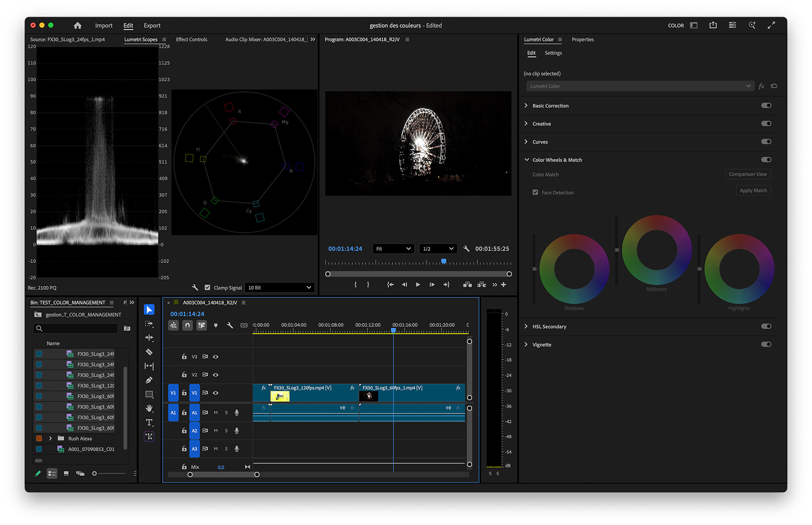Click the Home icon in top bar
812x525 pixels.
point(77,26)
